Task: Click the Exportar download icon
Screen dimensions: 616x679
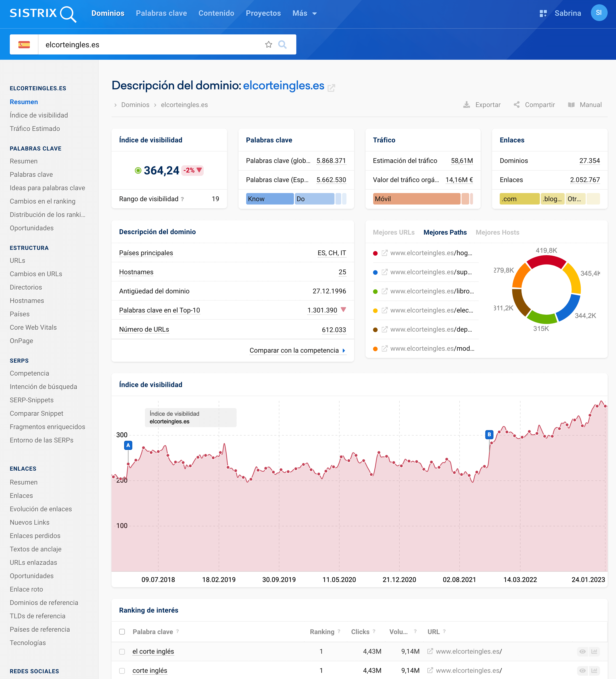Action: [466, 105]
